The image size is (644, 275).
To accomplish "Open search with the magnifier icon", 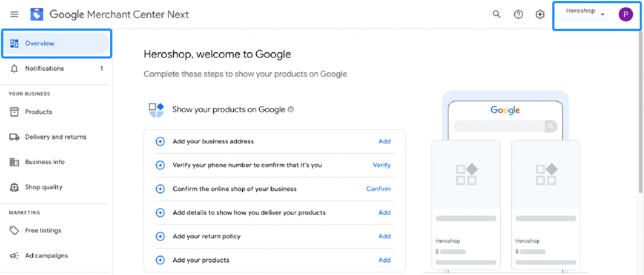I will tap(497, 14).
